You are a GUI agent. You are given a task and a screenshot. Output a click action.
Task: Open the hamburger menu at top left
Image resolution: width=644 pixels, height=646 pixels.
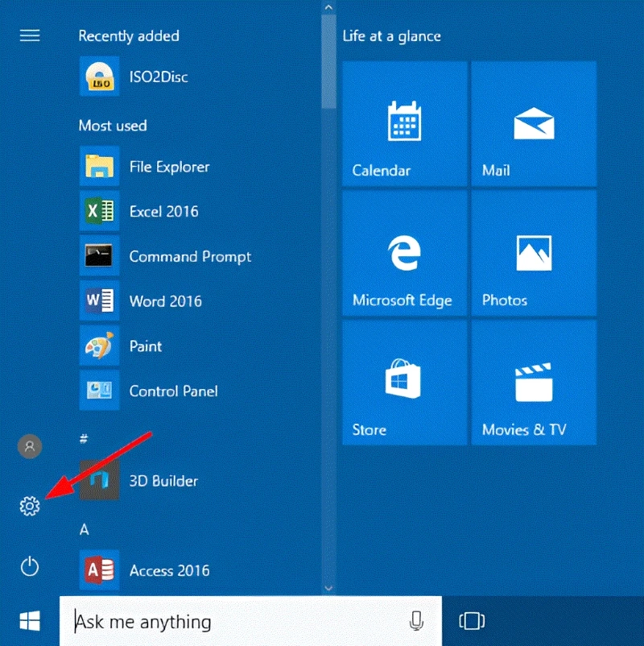30,35
